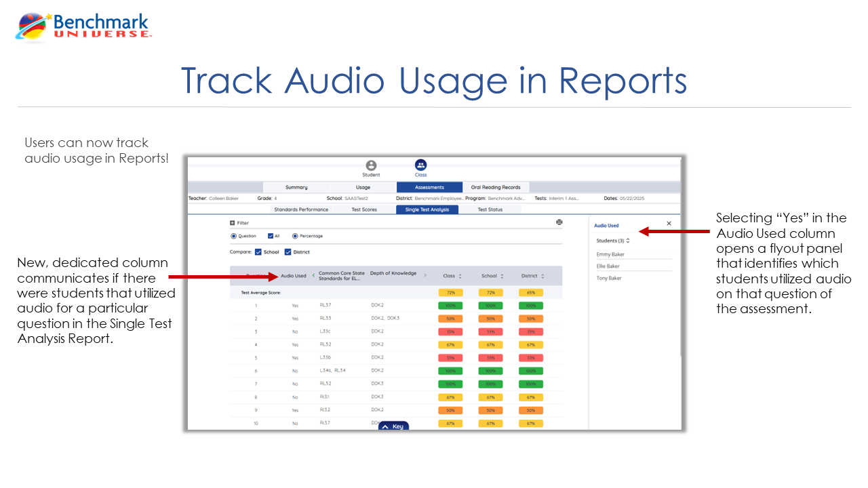Click DOK.3 in question 7 row
868x488 pixels.
(377, 384)
